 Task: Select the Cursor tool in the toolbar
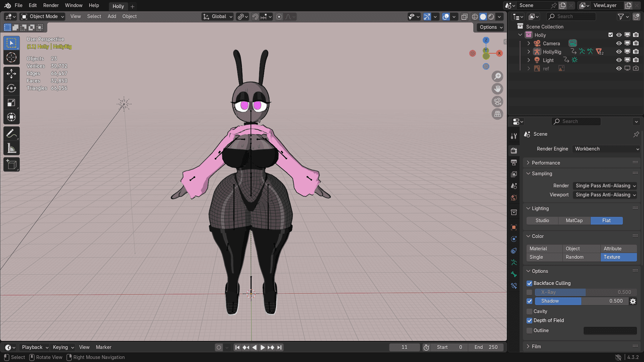click(x=12, y=57)
